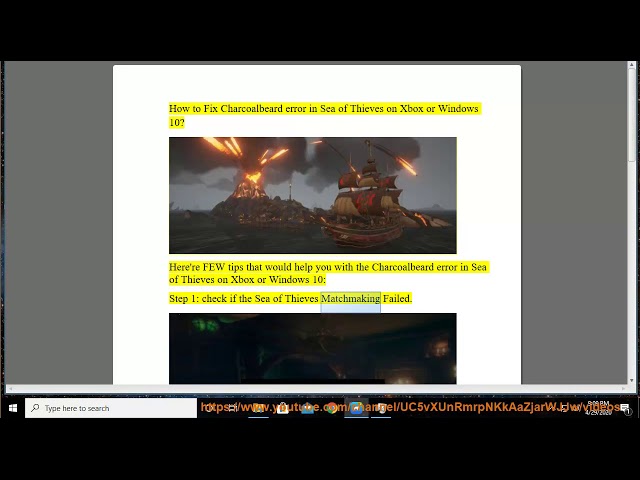The width and height of the screenshot is (640, 480).
Task: Click the horizontal scrollbar right arrow
Action: [623, 388]
